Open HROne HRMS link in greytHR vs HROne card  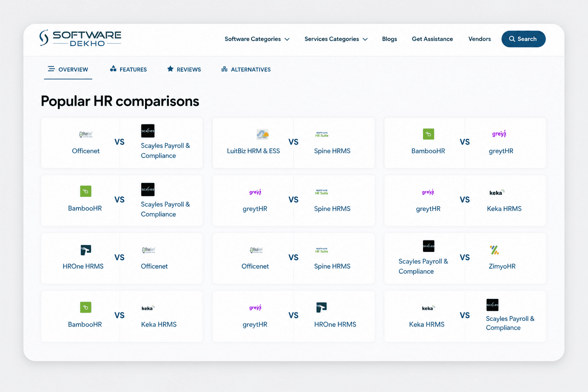point(335,324)
